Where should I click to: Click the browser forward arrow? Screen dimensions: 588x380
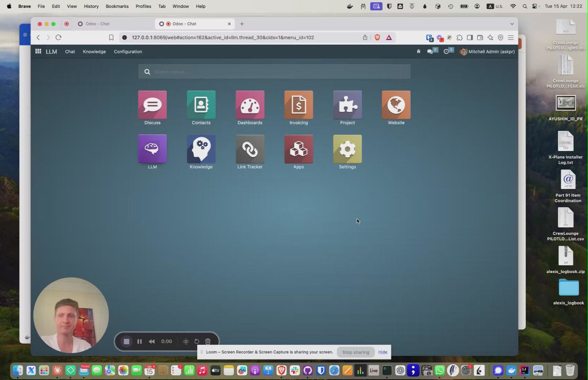48,37
